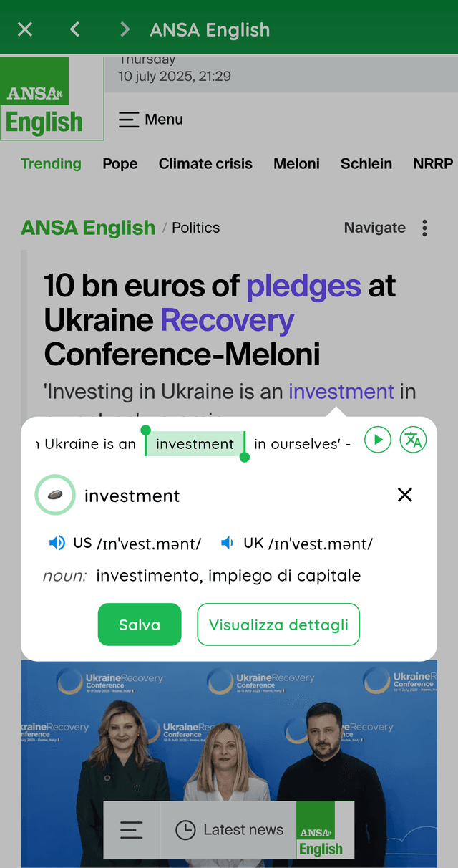Open Latest news from bottom bar
The width and height of the screenshot is (458, 868).
pos(230,830)
